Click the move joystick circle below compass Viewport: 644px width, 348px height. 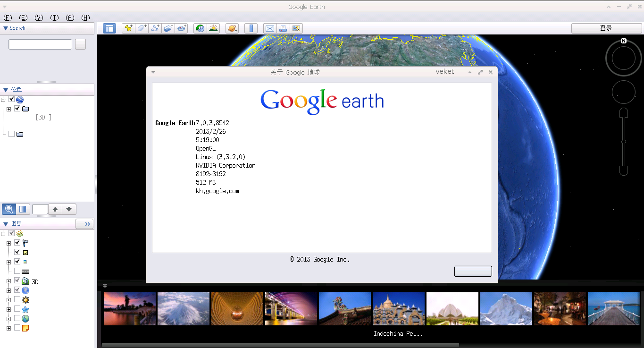click(x=624, y=92)
